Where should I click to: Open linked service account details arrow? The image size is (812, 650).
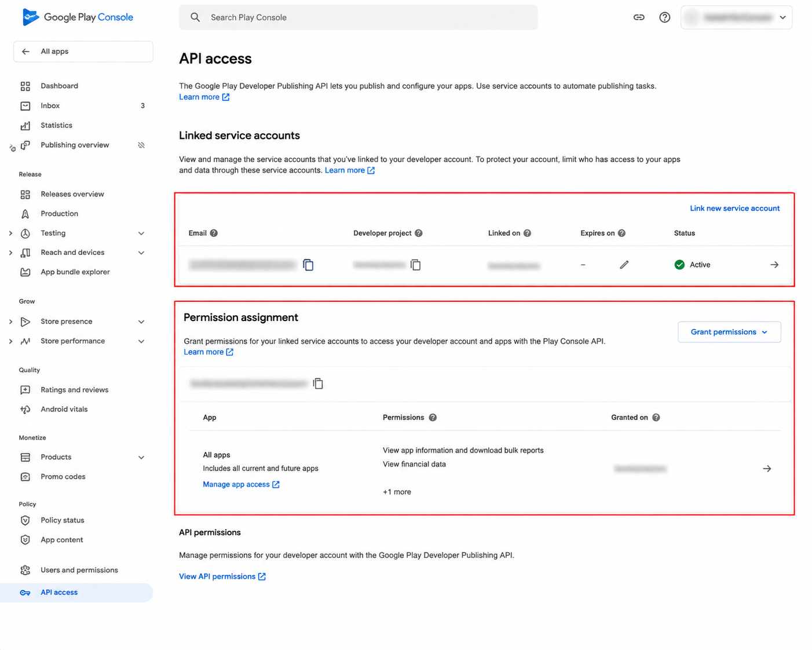click(774, 265)
